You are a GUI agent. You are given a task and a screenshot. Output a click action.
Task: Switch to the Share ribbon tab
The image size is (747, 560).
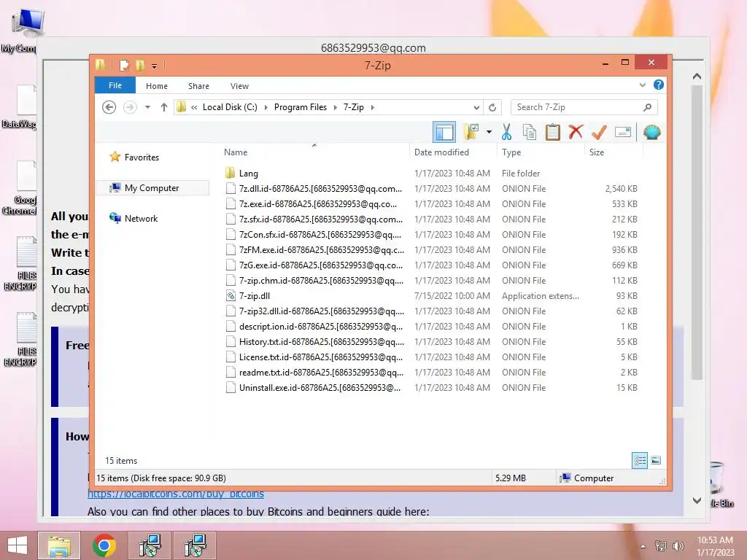(198, 86)
